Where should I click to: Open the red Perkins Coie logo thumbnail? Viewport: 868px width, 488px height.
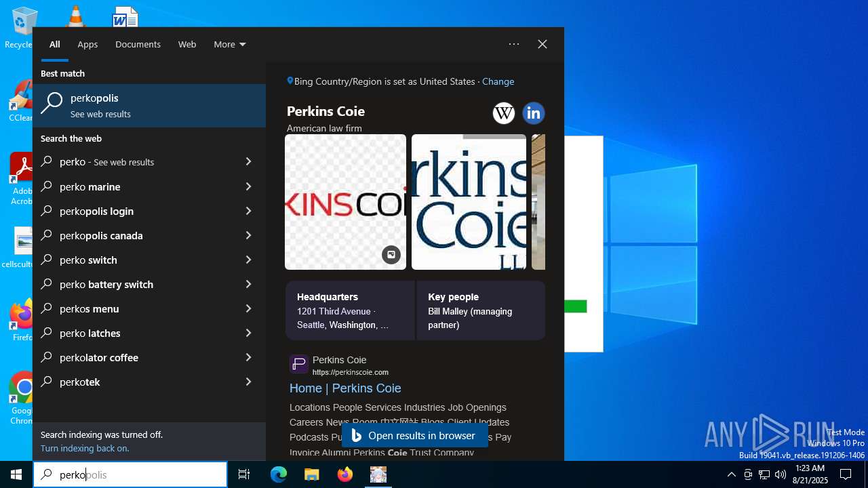click(345, 202)
